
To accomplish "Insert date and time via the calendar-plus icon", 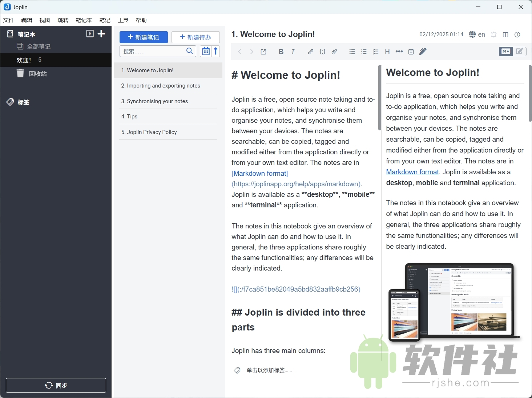I will tap(411, 52).
